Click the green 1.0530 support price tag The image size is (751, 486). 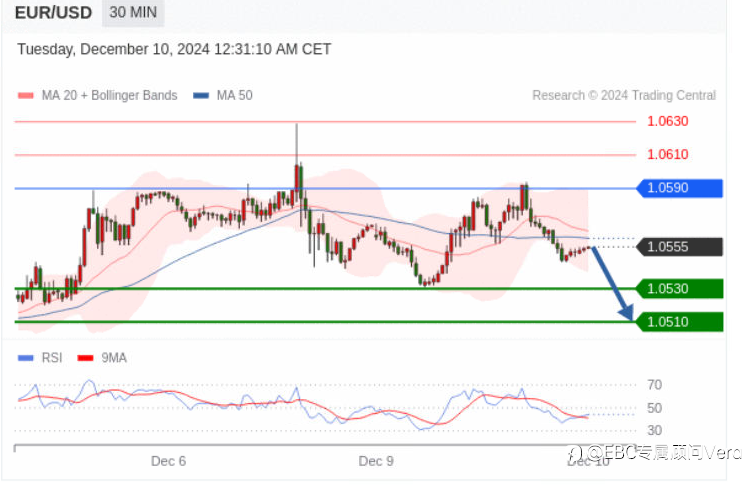tap(680, 289)
